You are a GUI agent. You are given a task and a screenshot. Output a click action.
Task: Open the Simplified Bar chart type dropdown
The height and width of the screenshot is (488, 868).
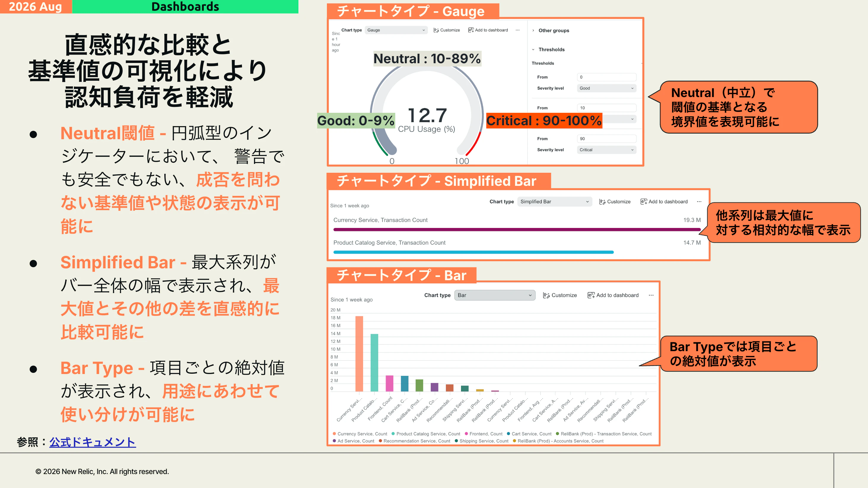click(x=555, y=201)
